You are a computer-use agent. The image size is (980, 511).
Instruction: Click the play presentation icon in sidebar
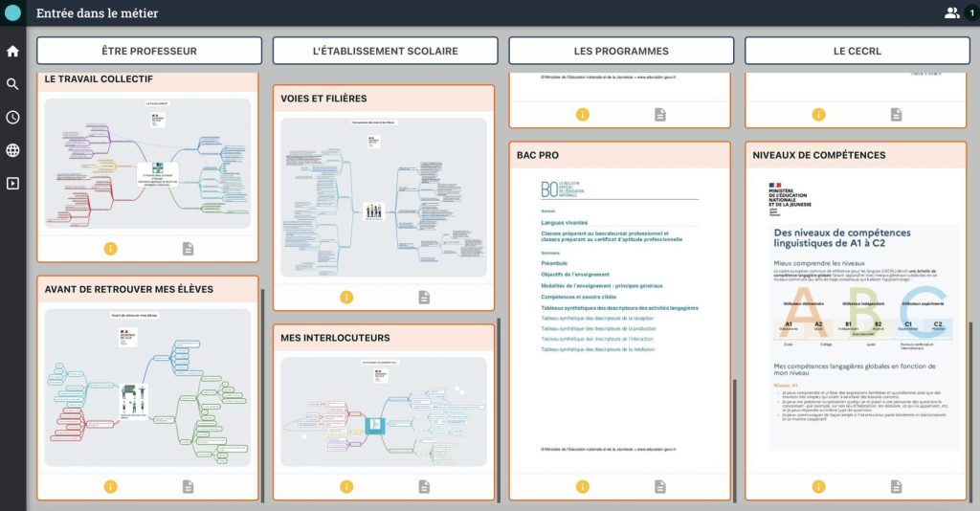[x=12, y=184]
